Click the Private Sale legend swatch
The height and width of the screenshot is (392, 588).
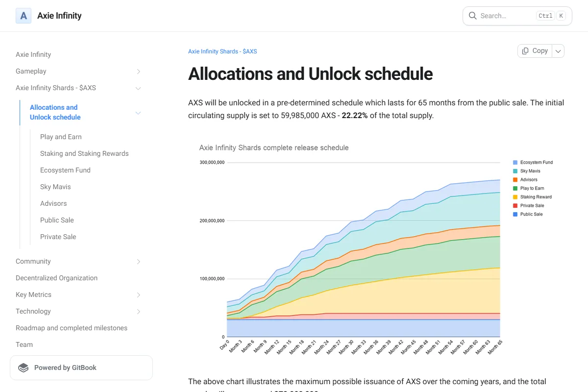515,206
